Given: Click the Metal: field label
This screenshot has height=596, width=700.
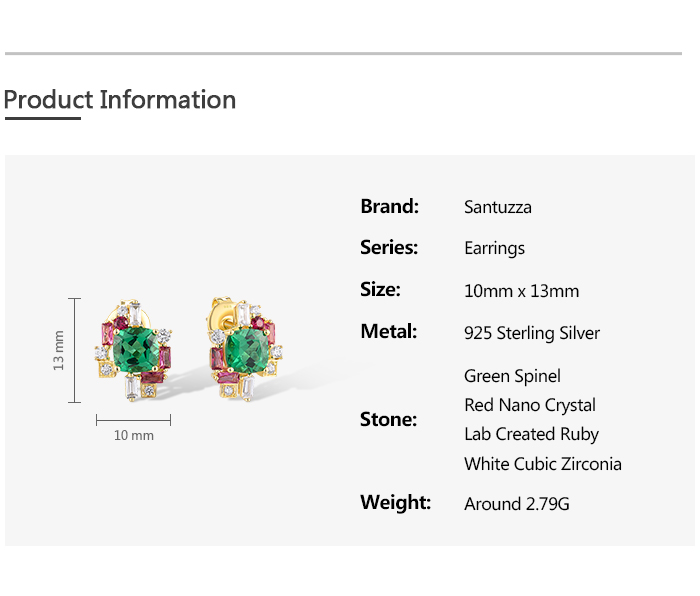Looking at the screenshot, I should pos(388,332).
